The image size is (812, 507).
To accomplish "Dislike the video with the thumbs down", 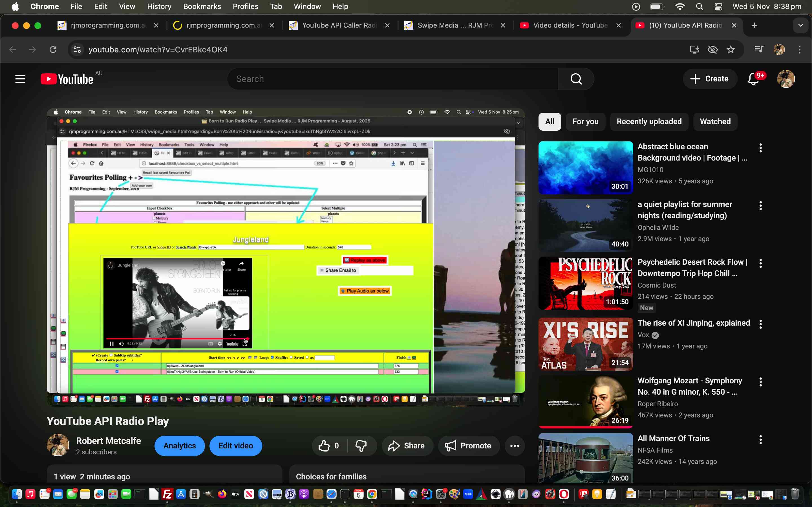I will tap(362, 445).
